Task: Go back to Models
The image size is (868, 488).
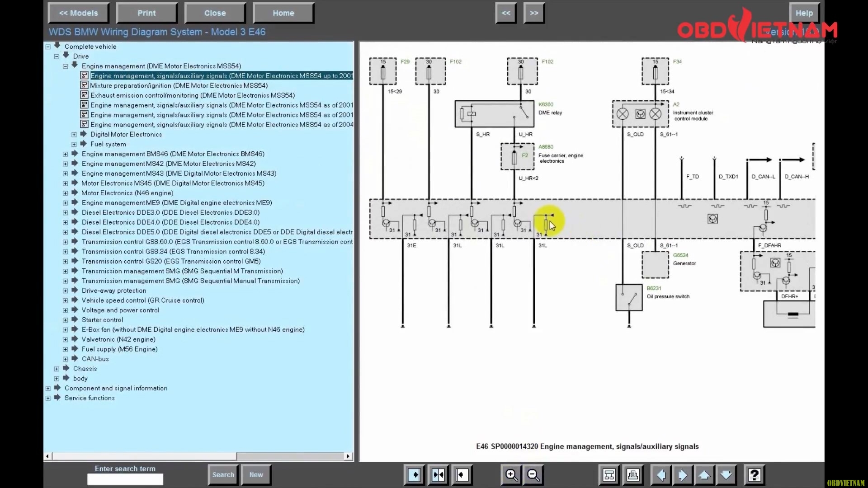Action: (78, 13)
